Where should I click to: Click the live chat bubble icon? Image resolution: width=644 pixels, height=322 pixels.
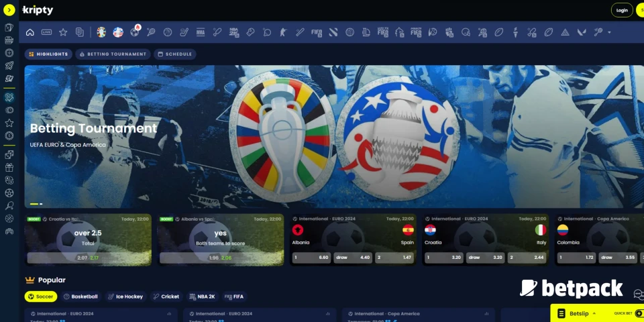tap(638, 294)
